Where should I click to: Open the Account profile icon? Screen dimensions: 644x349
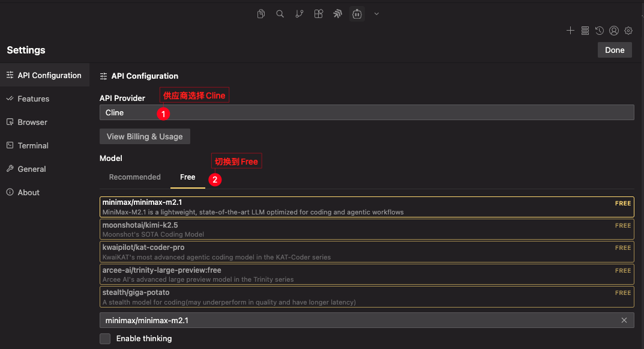tap(614, 31)
